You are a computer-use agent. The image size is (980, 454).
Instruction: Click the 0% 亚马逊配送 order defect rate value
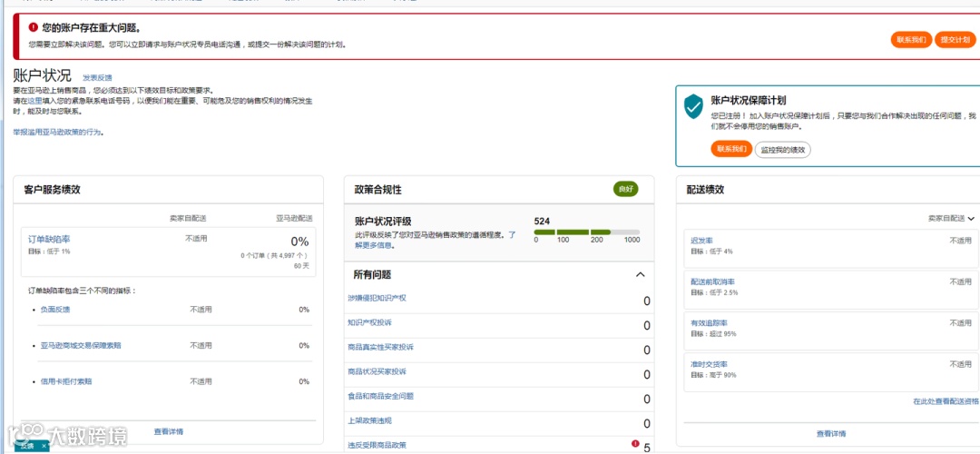(300, 242)
